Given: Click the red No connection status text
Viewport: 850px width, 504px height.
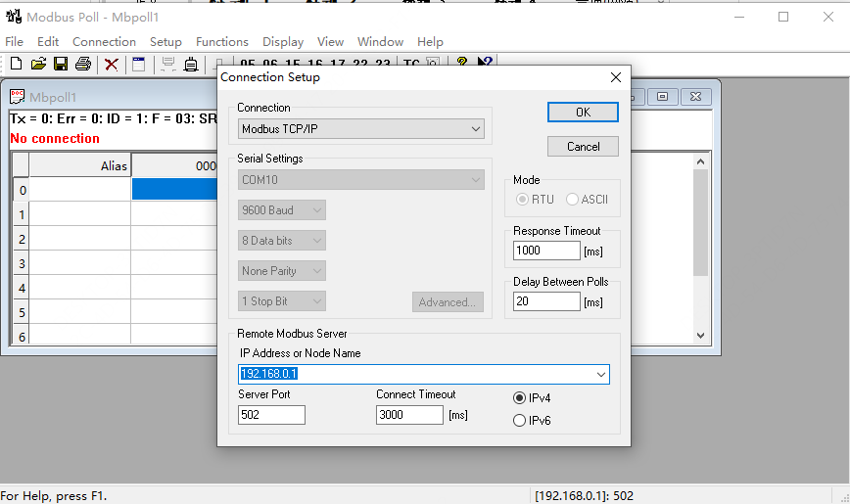Looking at the screenshot, I should tap(55, 139).
